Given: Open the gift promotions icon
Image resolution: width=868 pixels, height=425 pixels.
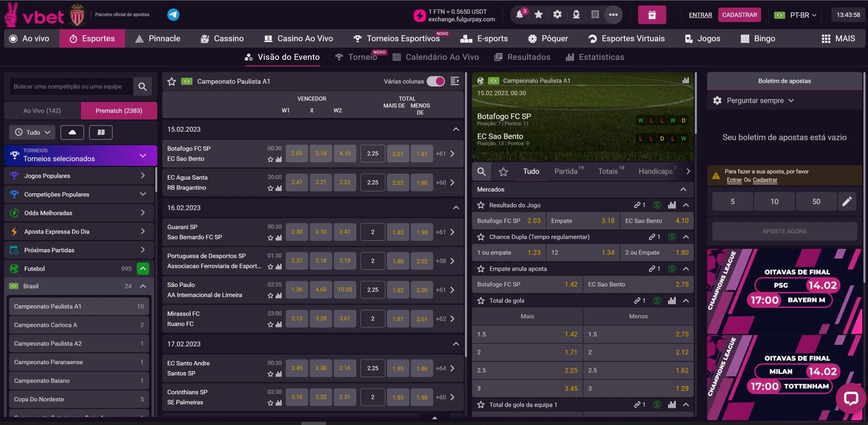Looking at the screenshot, I should pyautogui.click(x=652, y=14).
